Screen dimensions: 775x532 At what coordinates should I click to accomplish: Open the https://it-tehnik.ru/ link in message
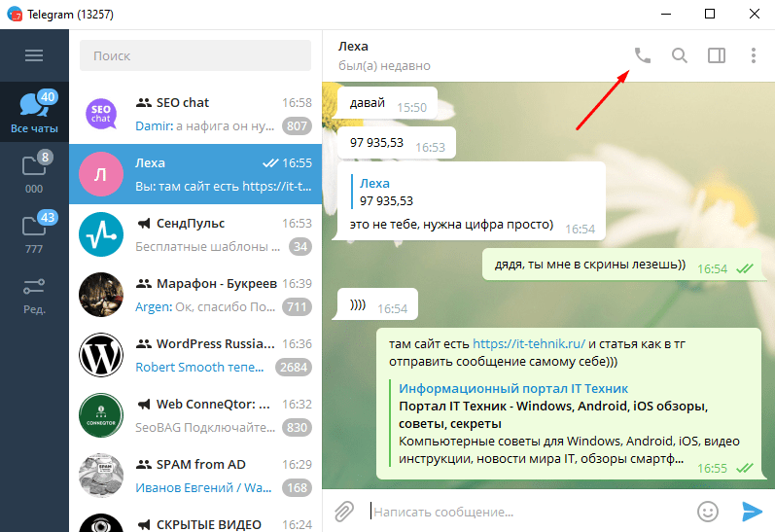529,343
